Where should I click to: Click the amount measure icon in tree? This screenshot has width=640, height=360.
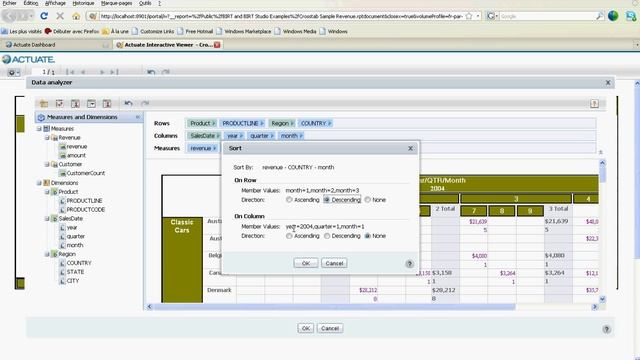pos(62,156)
